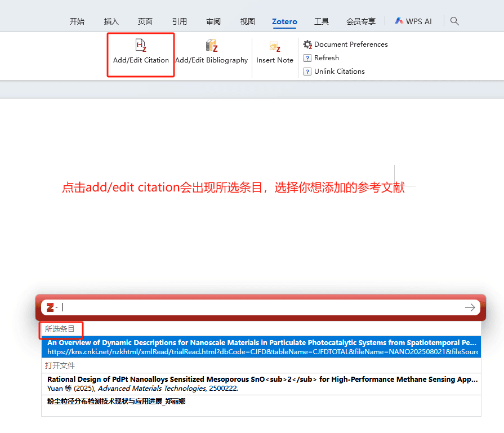The width and height of the screenshot is (504, 433).
Task: Open the search with the magnifier icon
Action: click(x=454, y=21)
